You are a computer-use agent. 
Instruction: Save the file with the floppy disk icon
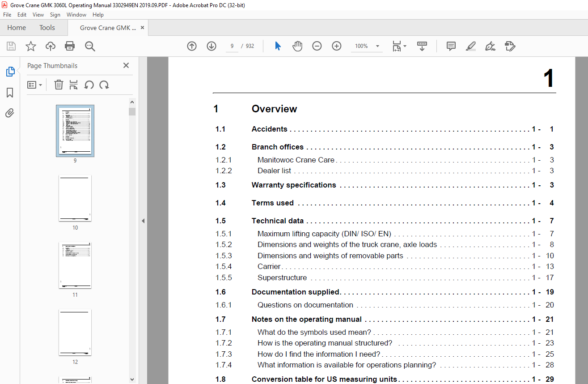click(x=11, y=46)
